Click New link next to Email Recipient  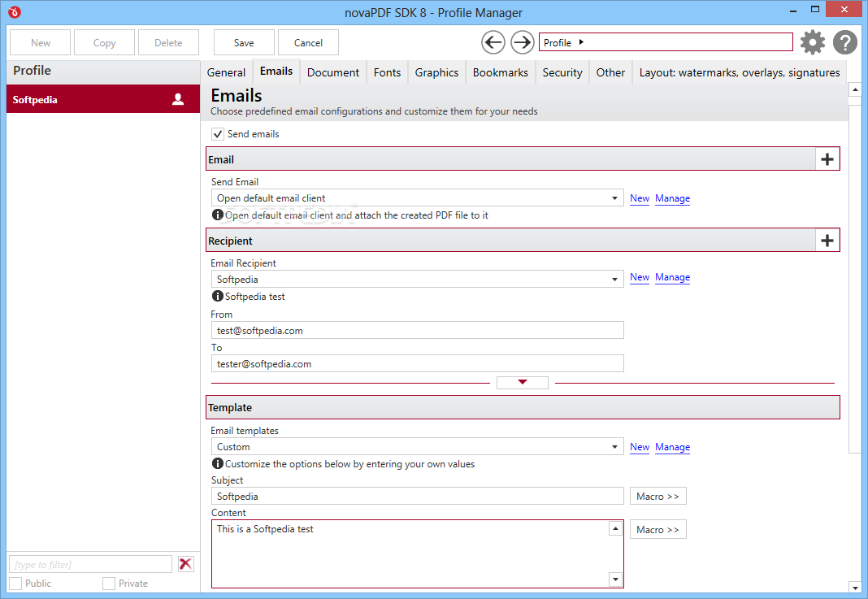[x=640, y=277]
